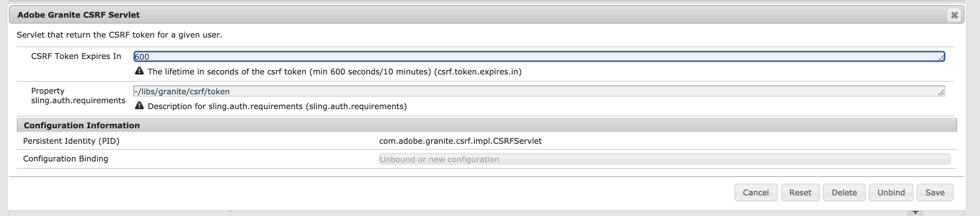The width and height of the screenshot is (980, 216).
Task: Click the Property sling.auth.requirements label
Action: (77, 96)
